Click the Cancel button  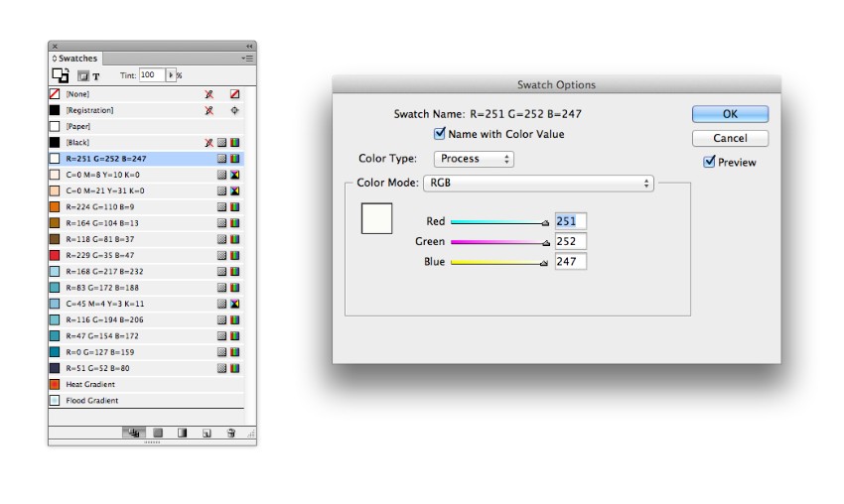pyautogui.click(x=730, y=138)
